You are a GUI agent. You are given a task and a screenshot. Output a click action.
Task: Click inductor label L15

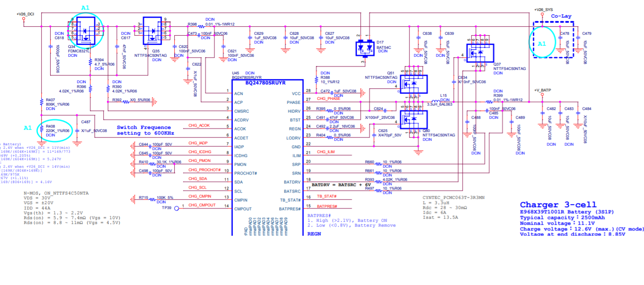(443, 95)
